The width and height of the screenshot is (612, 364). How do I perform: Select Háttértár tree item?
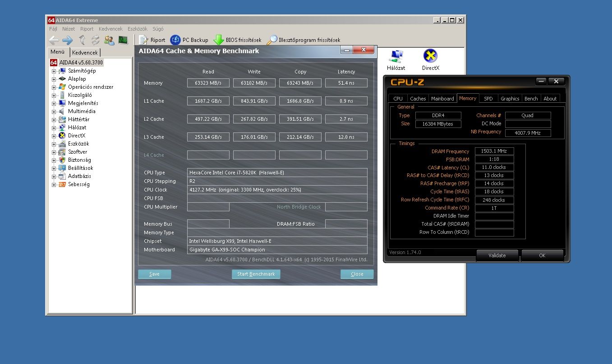(78, 119)
